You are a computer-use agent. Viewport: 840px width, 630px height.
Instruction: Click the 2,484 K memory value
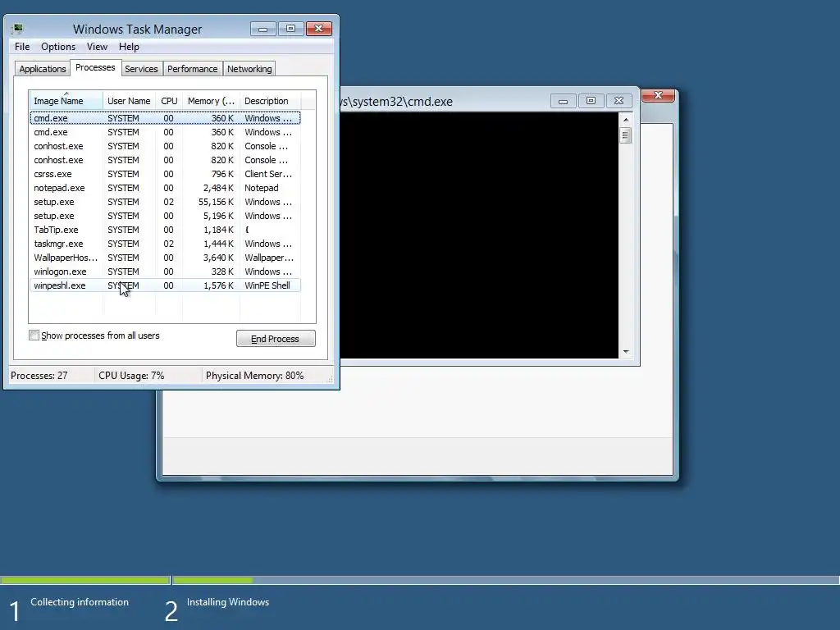click(218, 188)
